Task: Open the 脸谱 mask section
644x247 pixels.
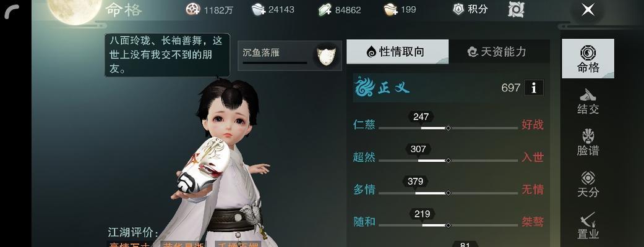Action: coord(588,143)
